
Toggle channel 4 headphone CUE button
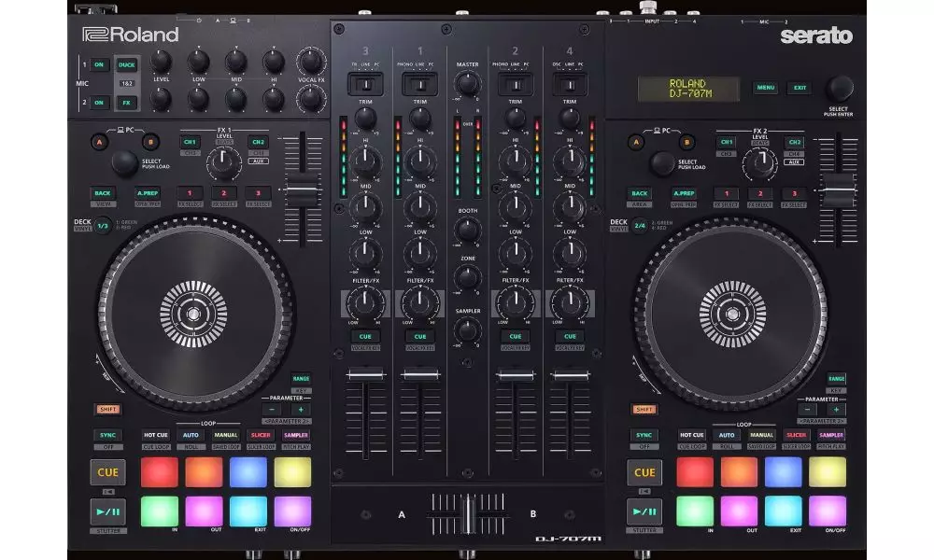(x=570, y=336)
